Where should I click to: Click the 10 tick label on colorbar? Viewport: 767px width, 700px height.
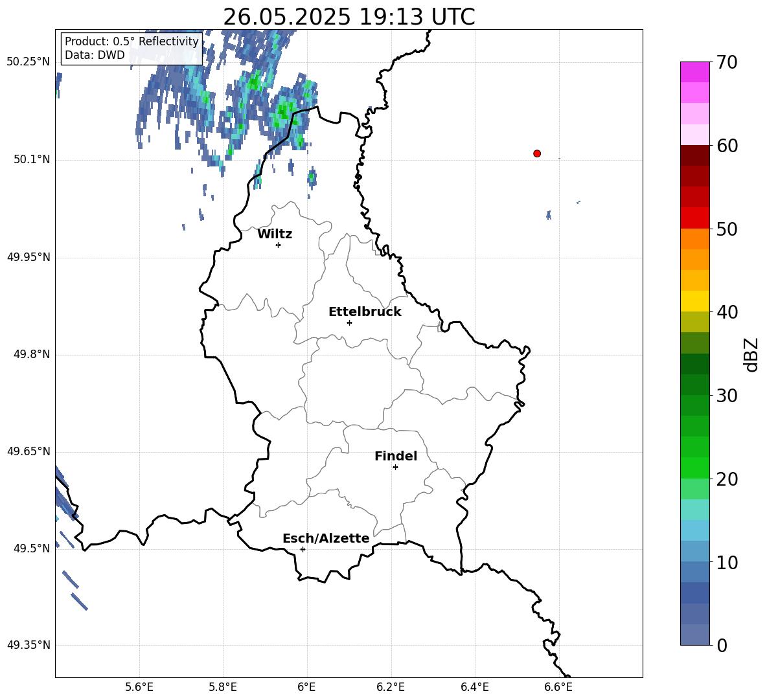coord(727,563)
